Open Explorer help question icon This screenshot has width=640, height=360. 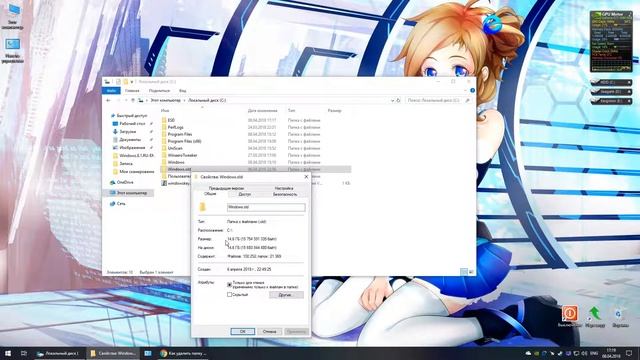472,91
